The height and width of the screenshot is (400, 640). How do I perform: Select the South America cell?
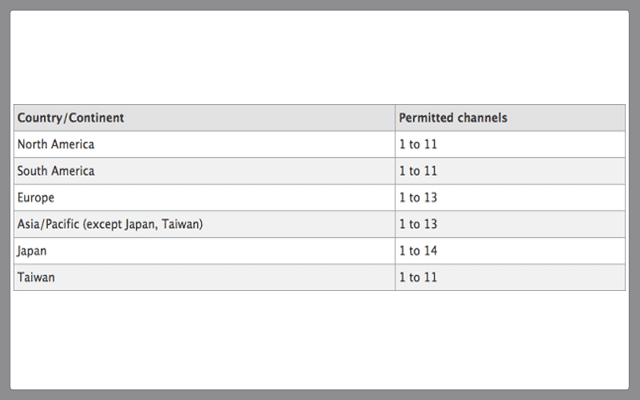[56, 171]
